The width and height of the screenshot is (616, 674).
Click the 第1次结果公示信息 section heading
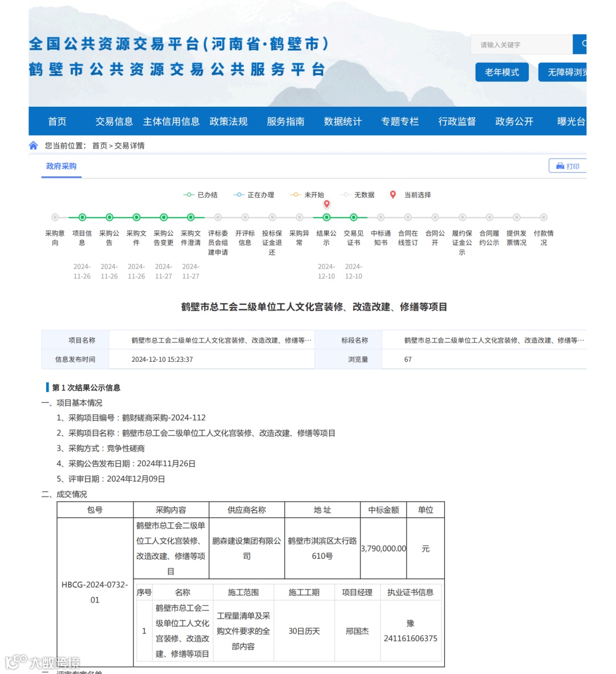click(x=86, y=388)
